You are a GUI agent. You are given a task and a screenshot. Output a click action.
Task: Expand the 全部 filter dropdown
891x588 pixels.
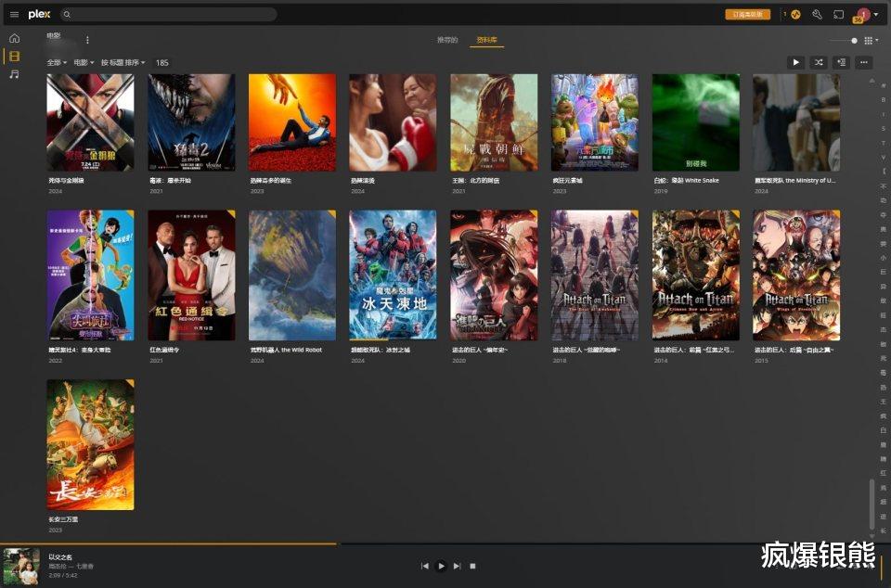coord(57,62)
